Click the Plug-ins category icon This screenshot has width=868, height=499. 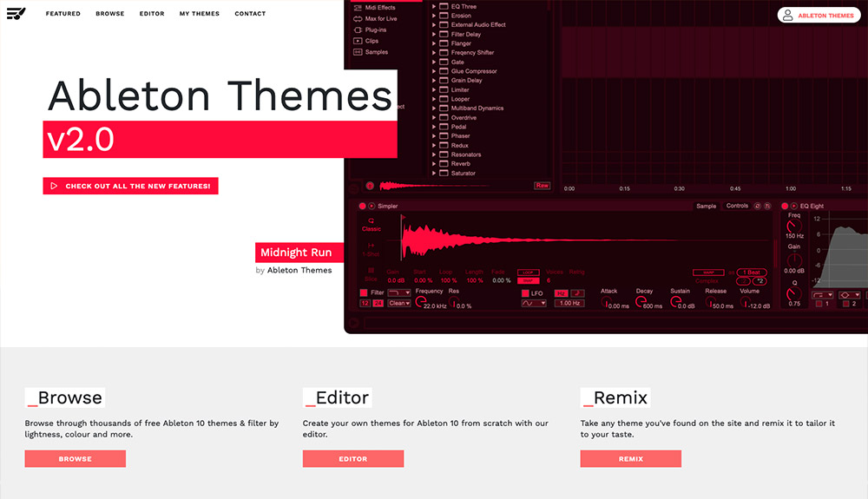[358, 30]
